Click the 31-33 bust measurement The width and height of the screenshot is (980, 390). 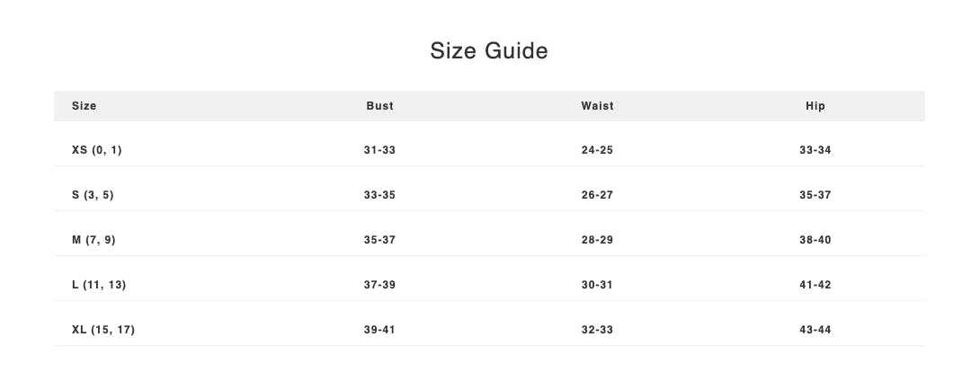[x=379, y=150]
